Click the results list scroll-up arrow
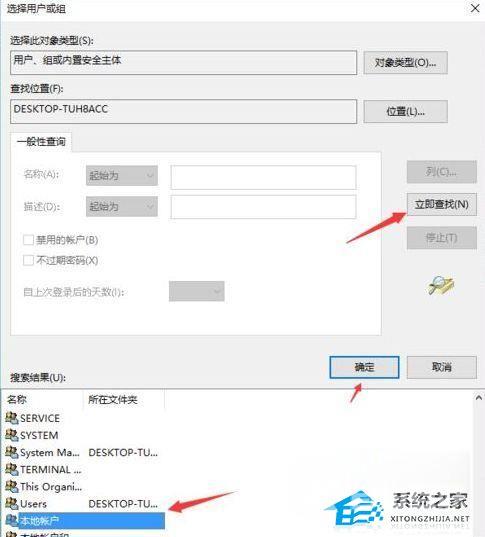Image resolution: width=485 pixels, height=537 pixels. click(478, 398)
